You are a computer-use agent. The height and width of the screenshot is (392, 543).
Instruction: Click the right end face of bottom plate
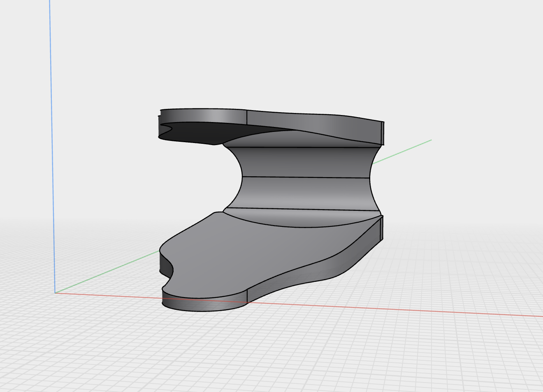[382, 228]
